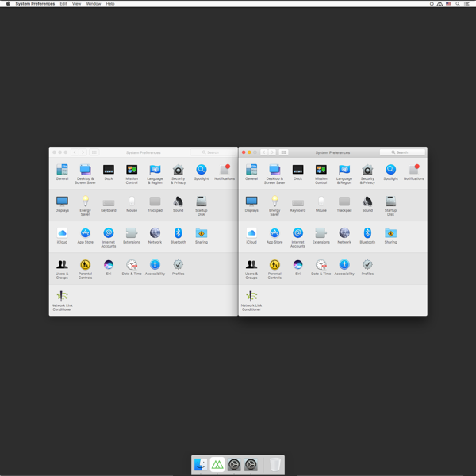Open Date & Time in the left window

coord(132,267)
